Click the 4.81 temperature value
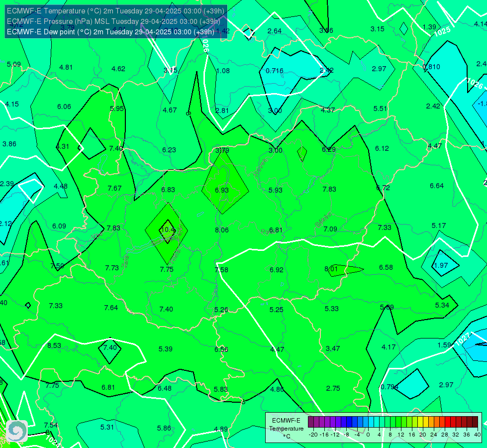The height and width of the screenshot is (448, 487). coord(66,68)
